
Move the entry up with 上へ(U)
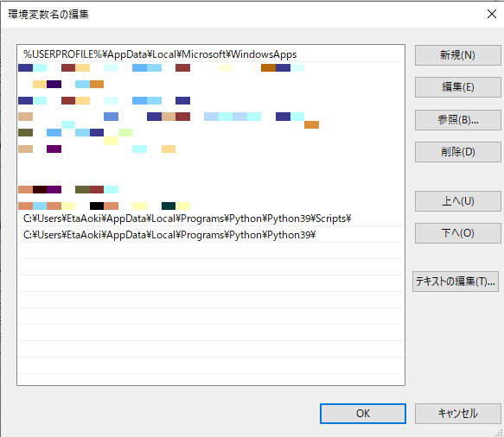tap(457, 201)
